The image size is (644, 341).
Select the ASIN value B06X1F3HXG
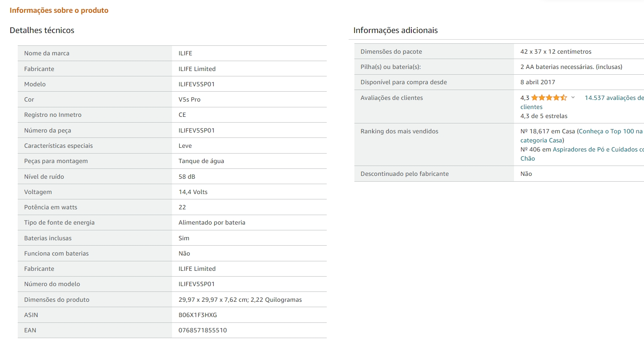pyautogui.click(x=198, y=315)
